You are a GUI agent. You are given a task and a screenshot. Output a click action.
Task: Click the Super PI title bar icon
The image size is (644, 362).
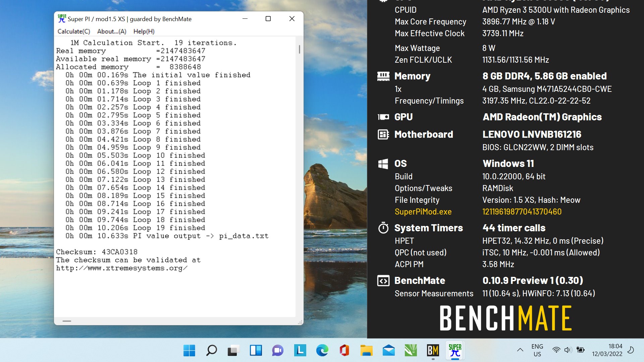pos(62,19)
